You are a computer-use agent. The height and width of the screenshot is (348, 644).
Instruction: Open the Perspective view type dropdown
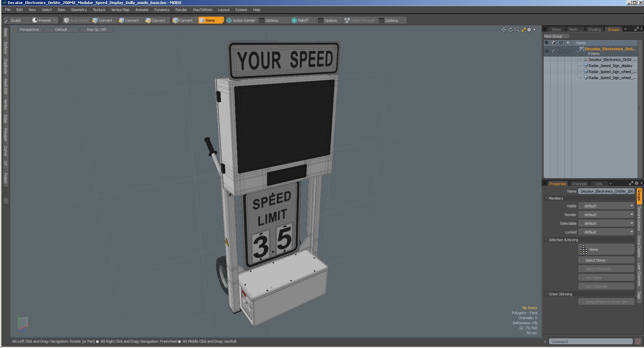(x=29, y=30)
